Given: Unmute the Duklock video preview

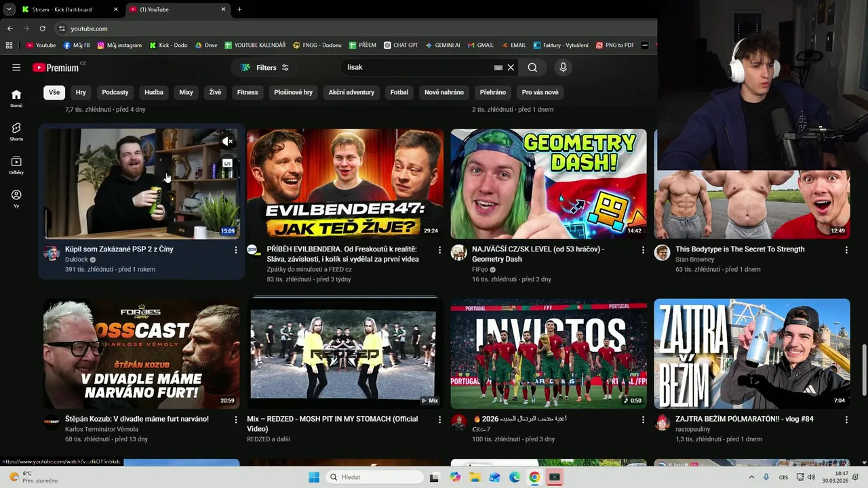Looking at the screenshot, I should click(228, 141).
